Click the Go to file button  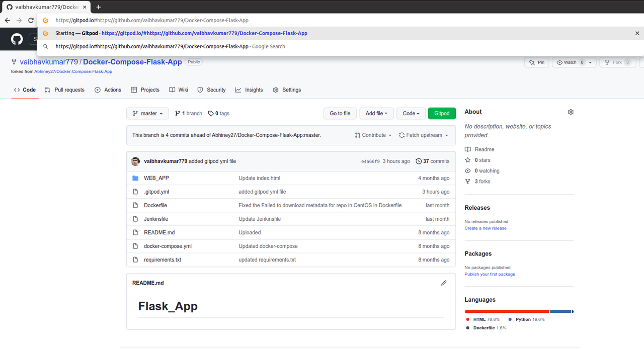(x=340, y=114)
